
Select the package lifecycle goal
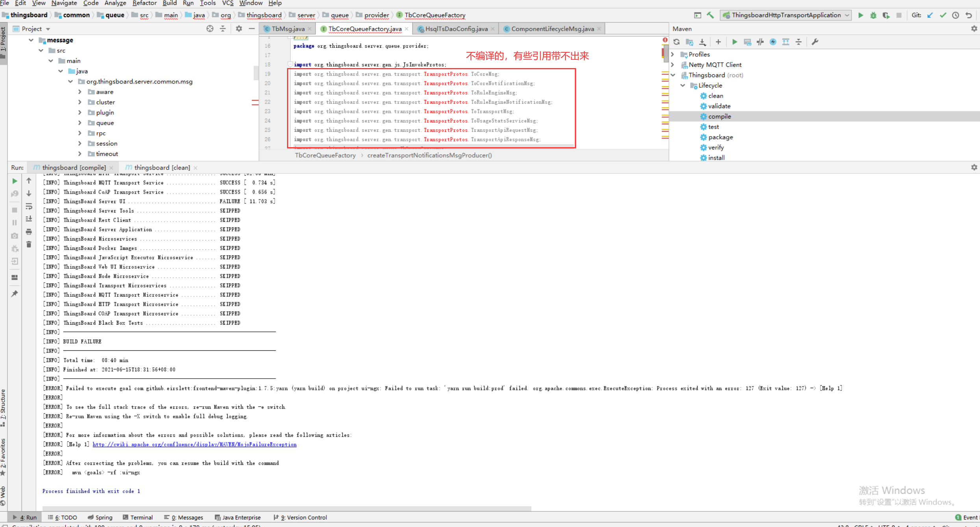720,137
